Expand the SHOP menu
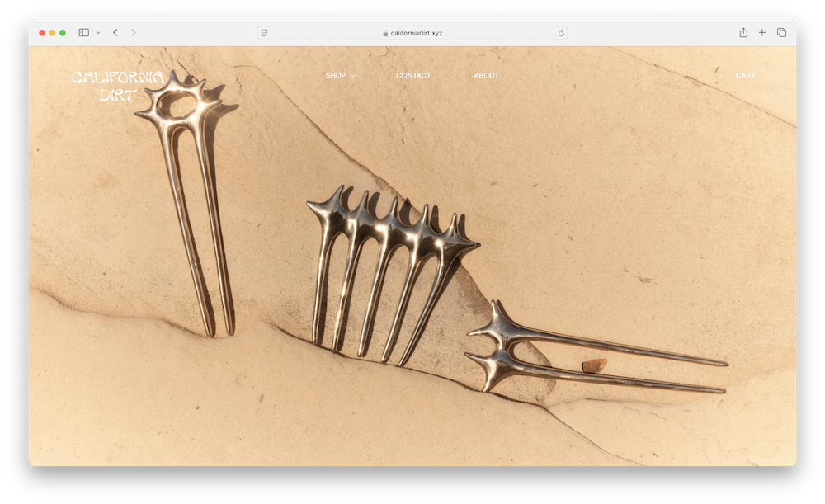Screen dimensions: 825x504 [340, 76]
